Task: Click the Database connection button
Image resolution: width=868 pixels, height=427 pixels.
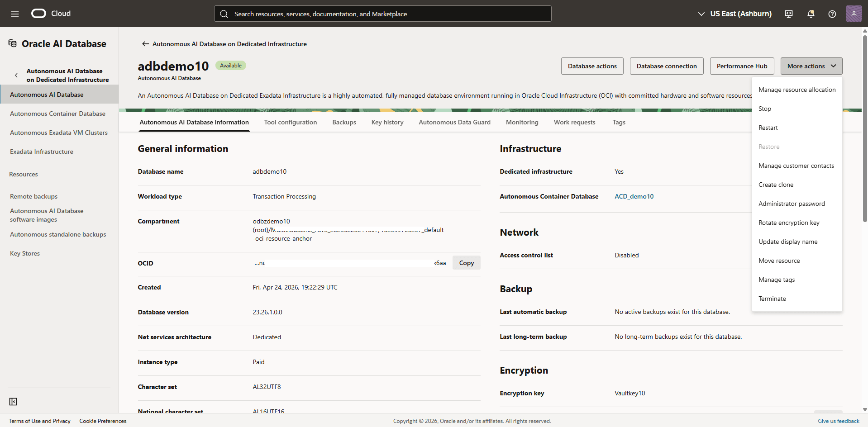Action: [x=667, y=66]
